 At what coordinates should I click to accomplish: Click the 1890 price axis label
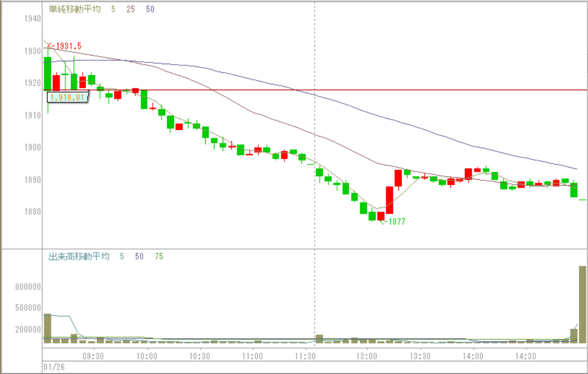[32, 180]
